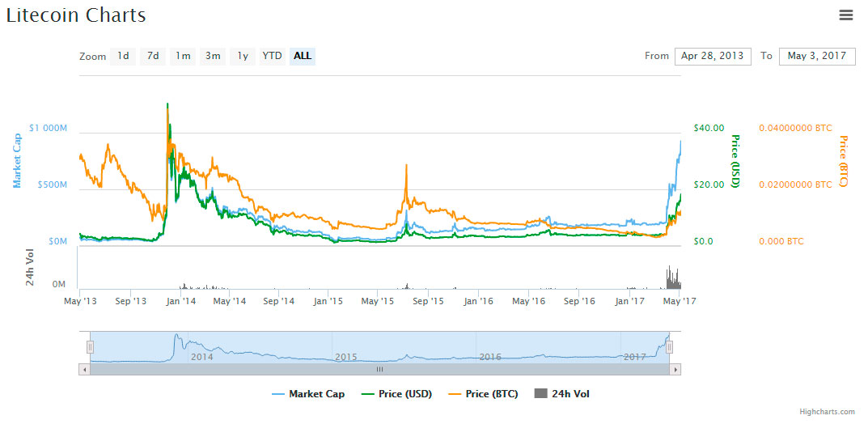Screen dimensions: 868x424
Task: Edit the From date field
Action: (713, 57)
